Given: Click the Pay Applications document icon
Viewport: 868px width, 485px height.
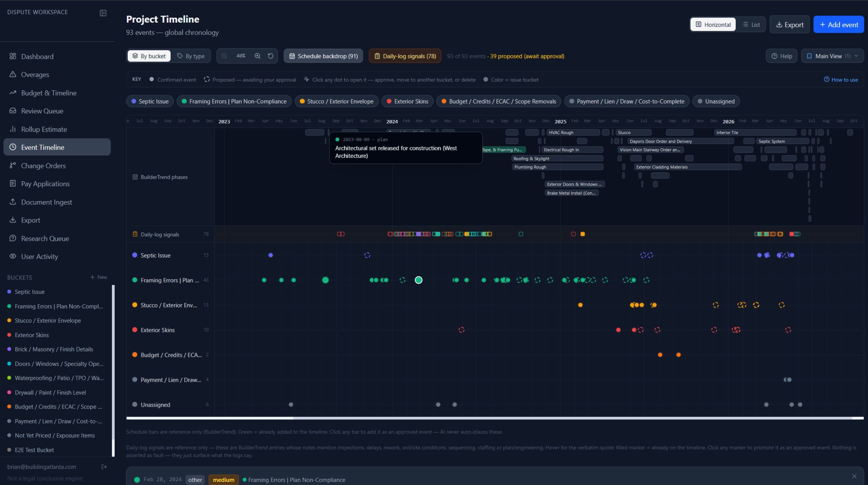Looking at the screenshot, I should coord(13,183).
